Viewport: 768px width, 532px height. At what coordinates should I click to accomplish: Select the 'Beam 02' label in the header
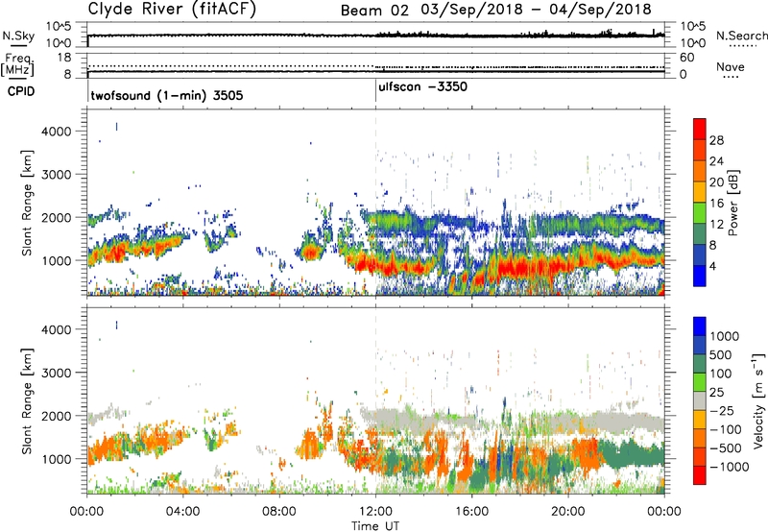pyautogui.click(x=374, y=11)
